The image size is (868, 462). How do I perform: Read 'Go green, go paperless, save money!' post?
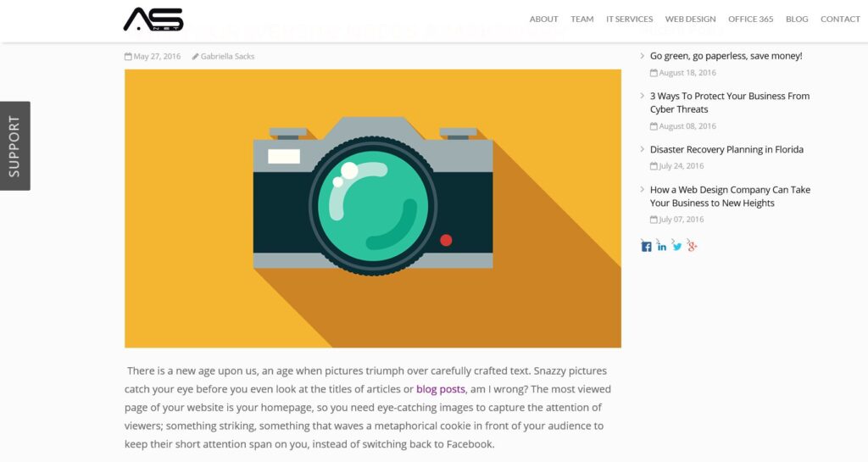(726, 56)
